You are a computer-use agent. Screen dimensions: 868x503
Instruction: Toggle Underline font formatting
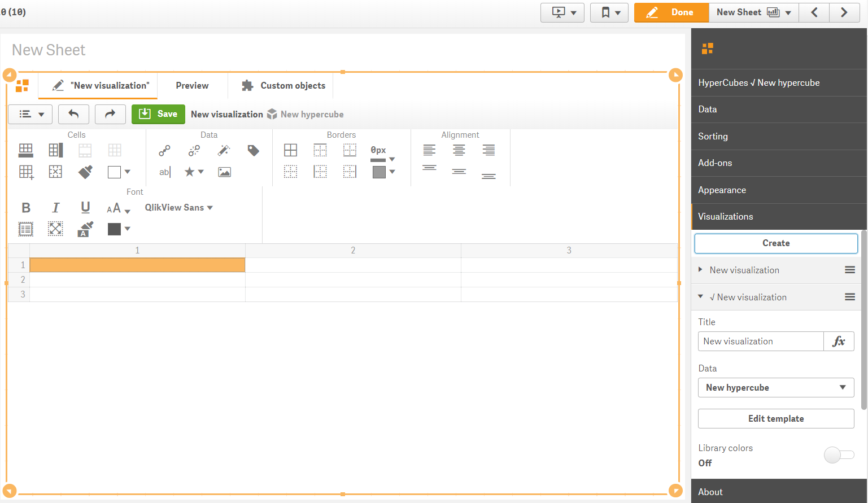[x=85, y=208]
